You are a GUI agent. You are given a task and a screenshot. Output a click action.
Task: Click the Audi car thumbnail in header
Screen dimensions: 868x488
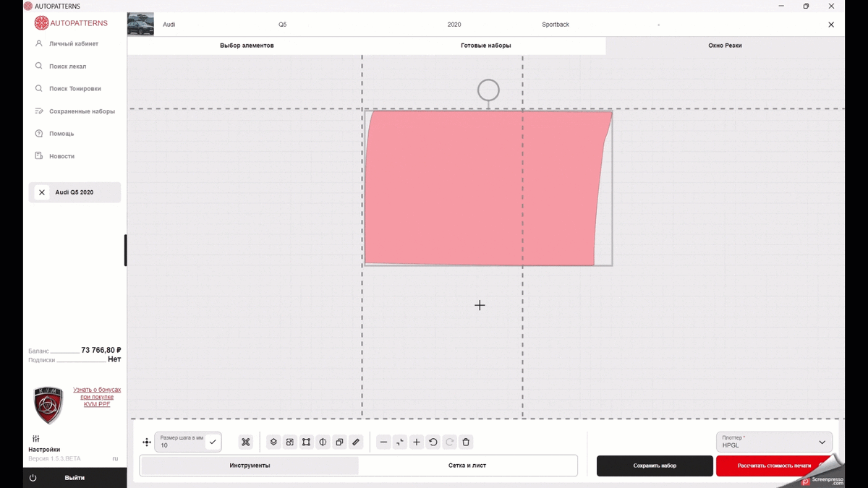point(140,25)
